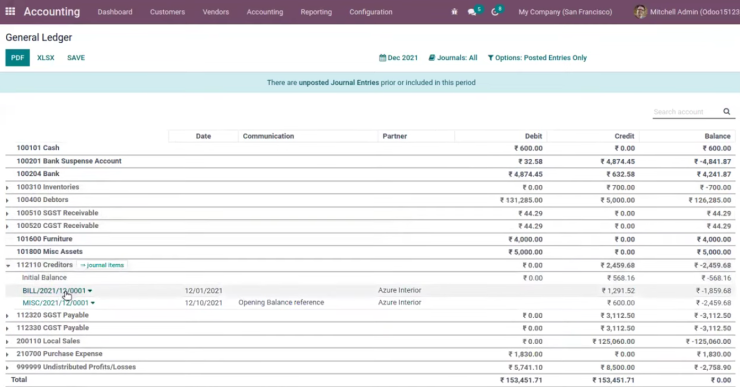740x387 pixels.
Task: Click the 101800 Misc Assets row
Action: [370, 252]
